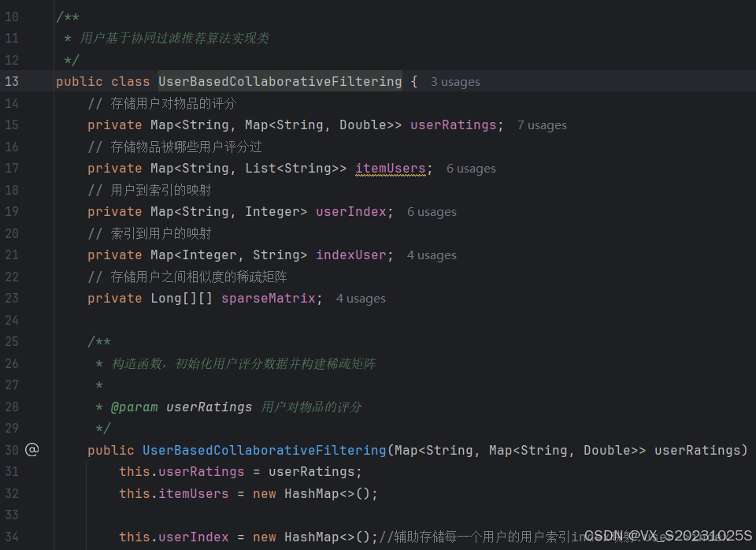Click the indexUser field name on line 21
This screenshot has height=550, width=756.
pos(351,255)
